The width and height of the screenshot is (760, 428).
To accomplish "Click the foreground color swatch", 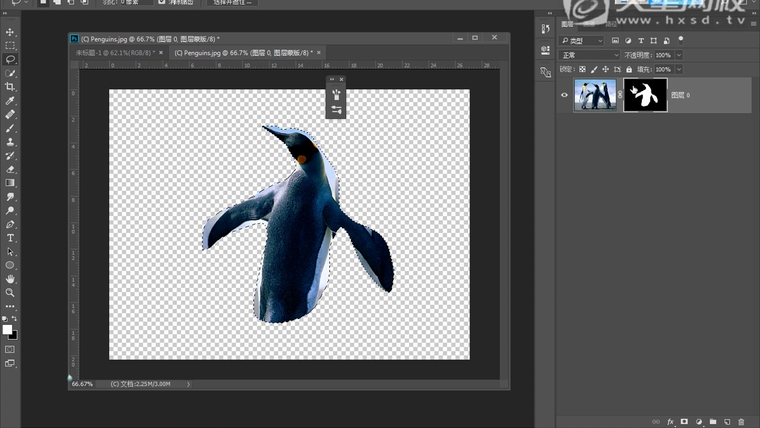I will pyautogui.click(x=7, y=329).
